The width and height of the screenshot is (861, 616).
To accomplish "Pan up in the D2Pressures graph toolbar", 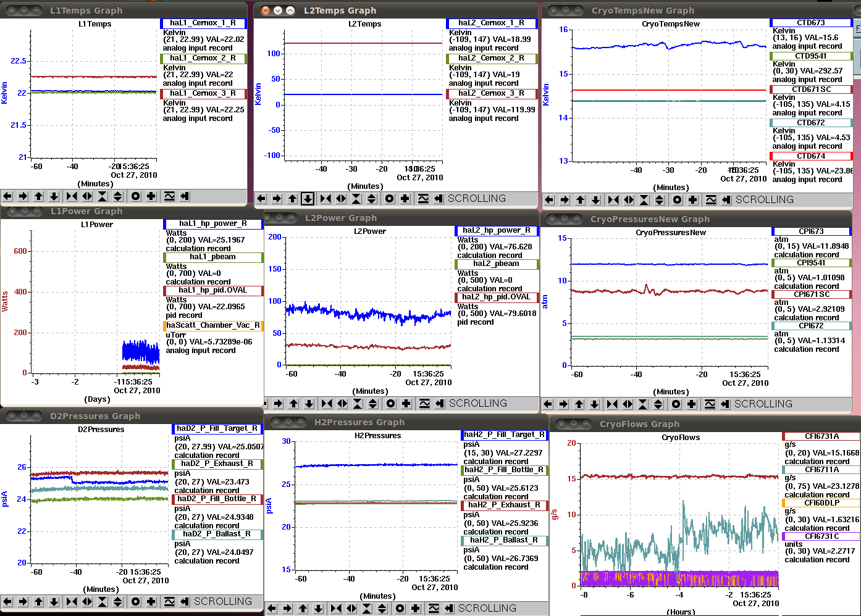I will 39,602.
